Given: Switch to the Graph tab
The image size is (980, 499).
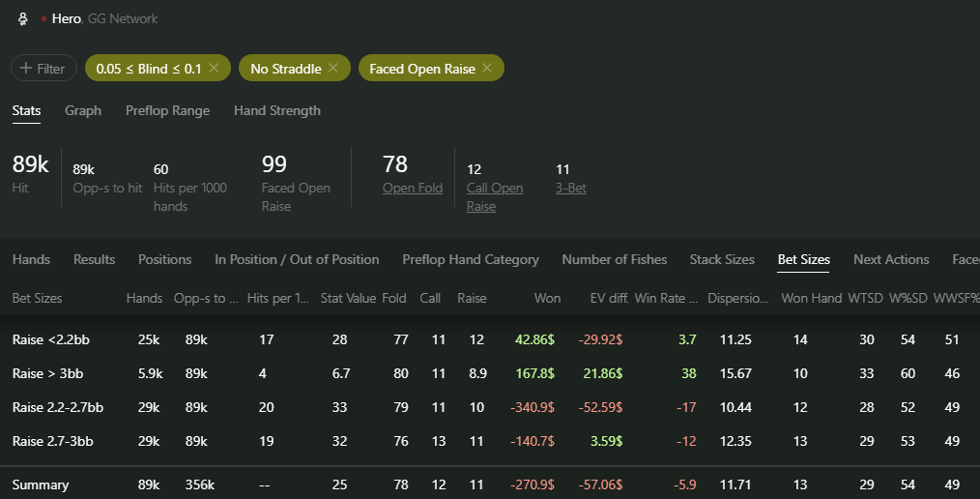Looking at the screenshot, I should (83, 110).
